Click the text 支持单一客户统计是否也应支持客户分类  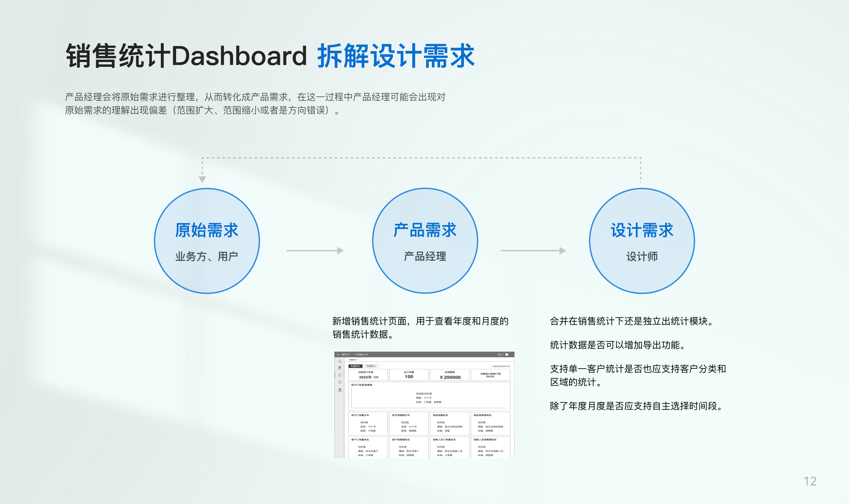tap(633, 369)
